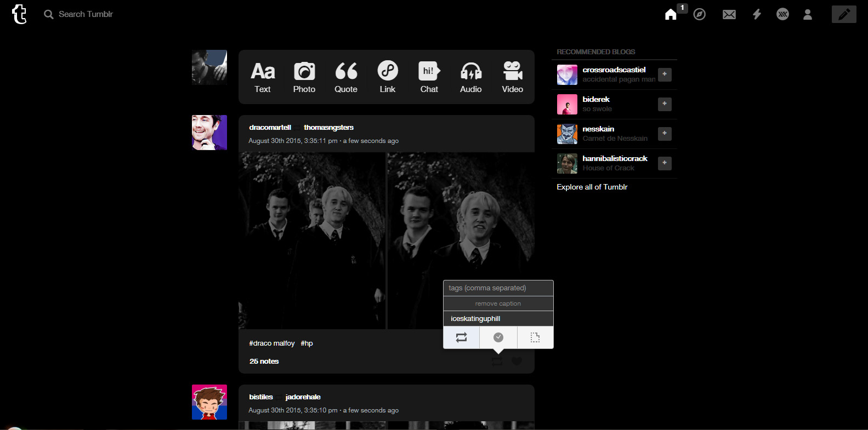This screenshot has width=868, height=430.
Task: Click the checkmark circle button in the popup
Action: [498, 337]
